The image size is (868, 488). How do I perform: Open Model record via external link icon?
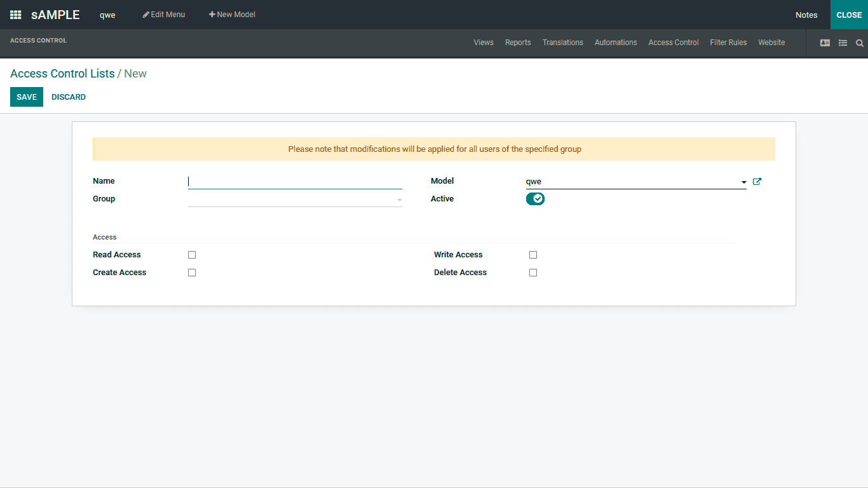(757, 181)
